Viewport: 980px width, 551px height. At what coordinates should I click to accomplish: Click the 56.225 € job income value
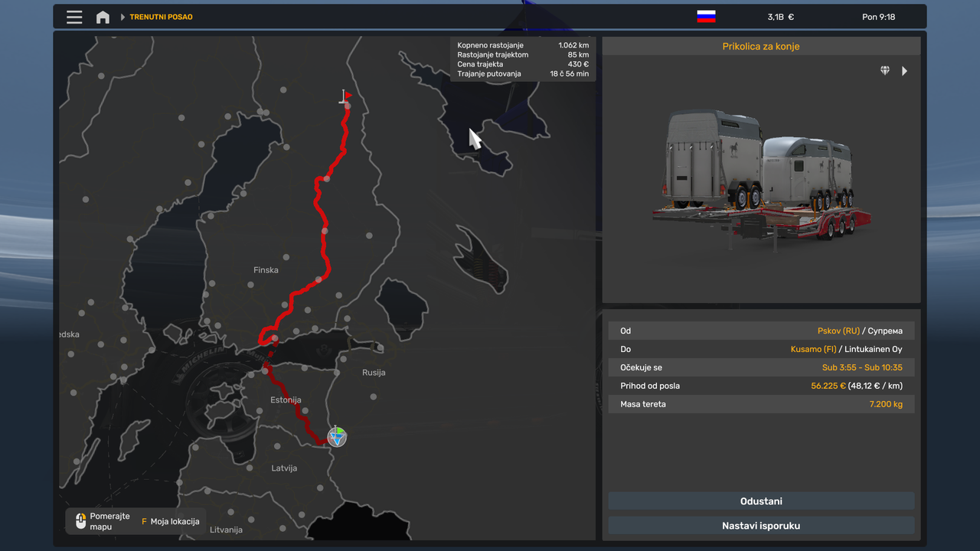coord(828,386)
